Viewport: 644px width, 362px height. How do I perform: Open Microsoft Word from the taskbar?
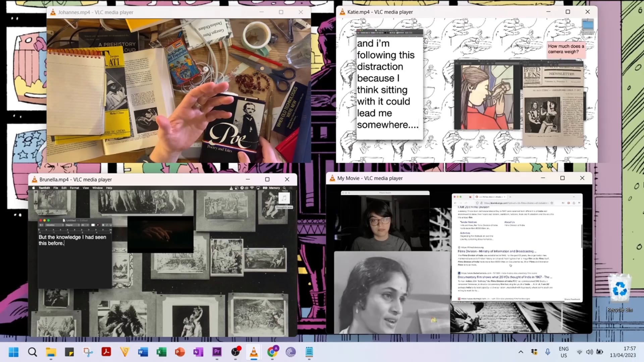coord(143,352)
